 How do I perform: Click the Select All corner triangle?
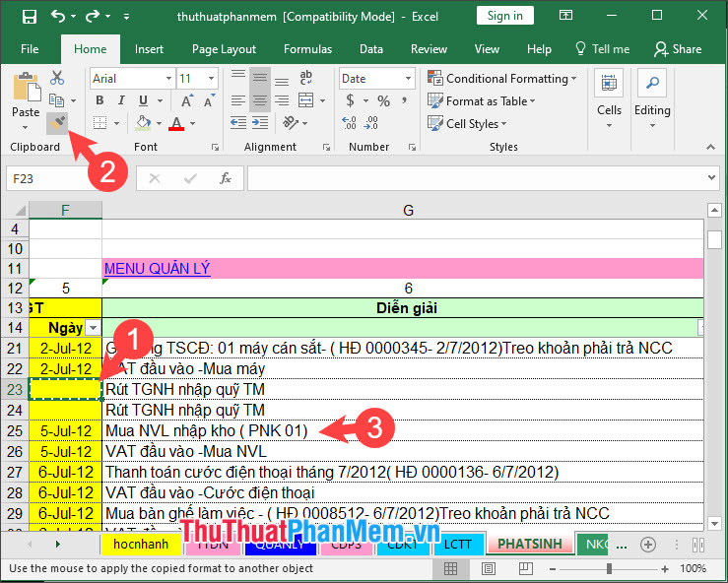tap(19, 211)
